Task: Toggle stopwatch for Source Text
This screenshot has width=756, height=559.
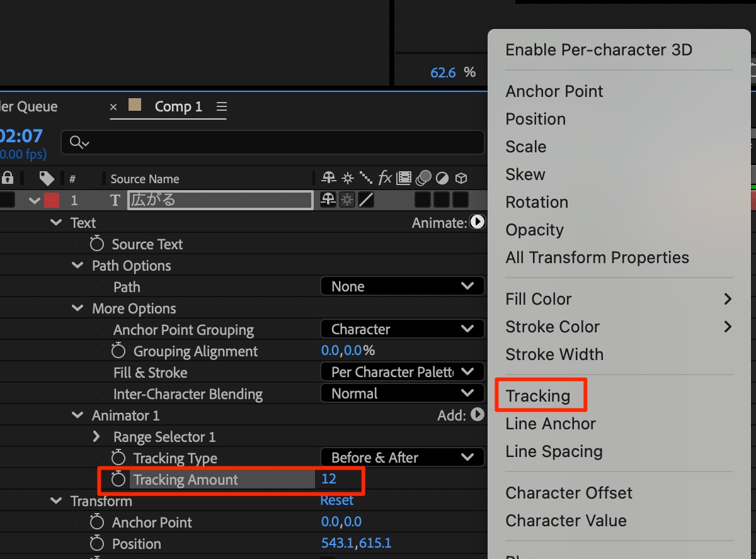Action: point(96,244)
